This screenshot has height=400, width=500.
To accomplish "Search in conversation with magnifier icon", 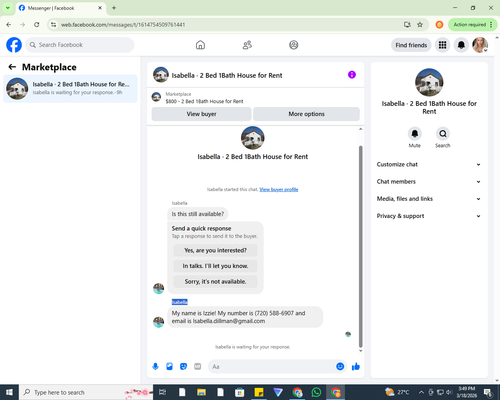I will pyautogui.click(x=443, y=134).
